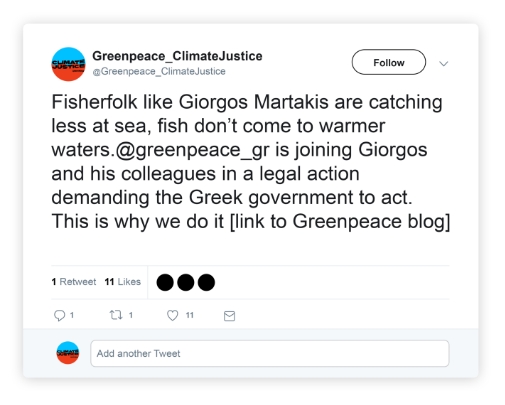Click the third black liker avatar circle

point(206,282)
